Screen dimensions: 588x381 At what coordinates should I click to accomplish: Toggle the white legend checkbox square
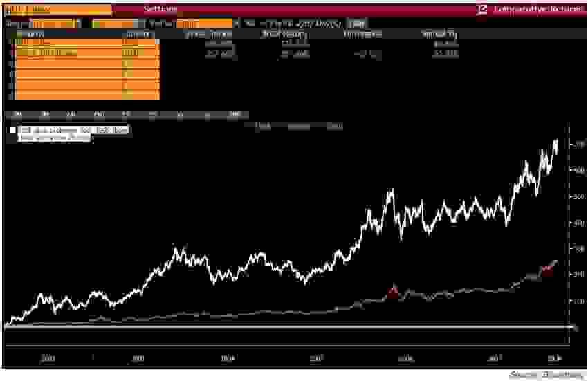[12, 130]
